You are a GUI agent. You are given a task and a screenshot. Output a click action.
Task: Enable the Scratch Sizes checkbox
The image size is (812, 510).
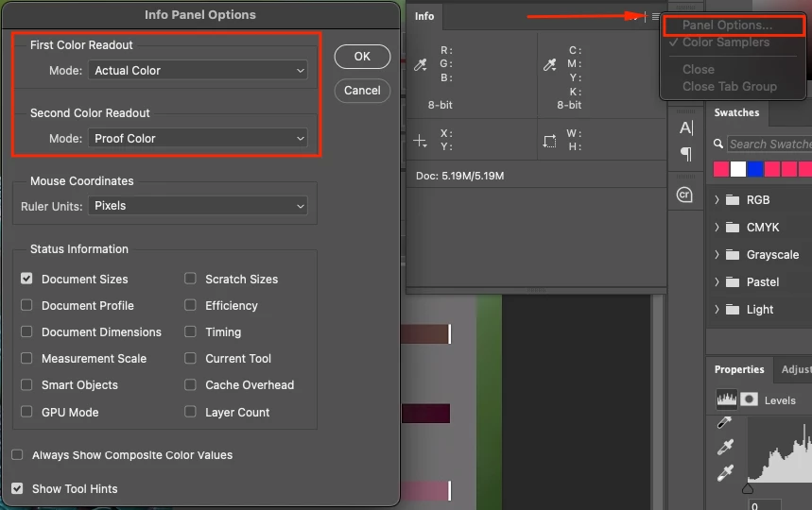pos(190,279)
